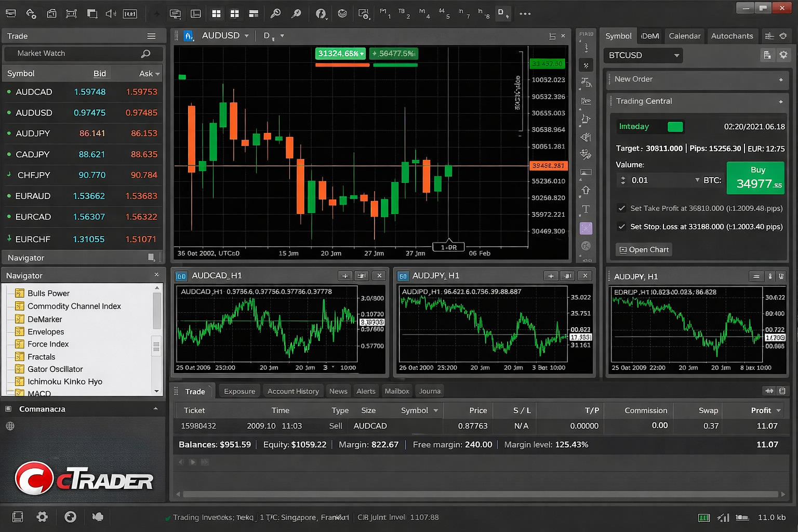Select the four-pane grid chart layout icon

pos(217,14)
